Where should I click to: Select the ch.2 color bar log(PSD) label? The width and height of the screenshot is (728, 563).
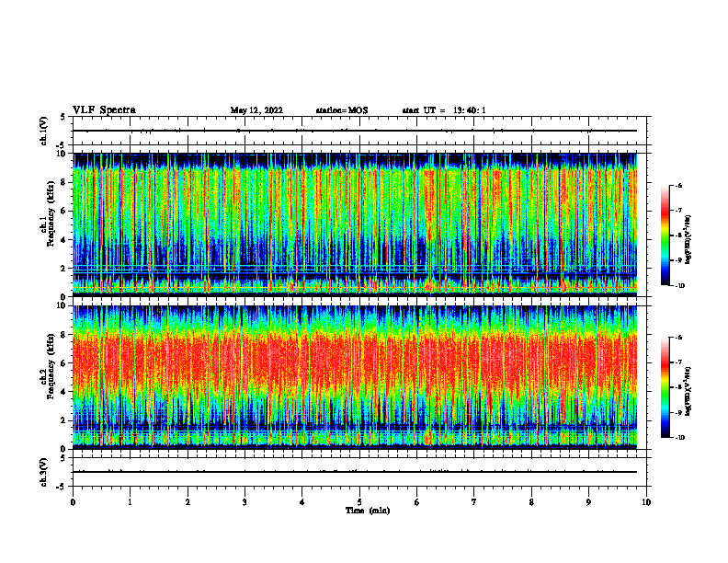click(x=688, y=391)
